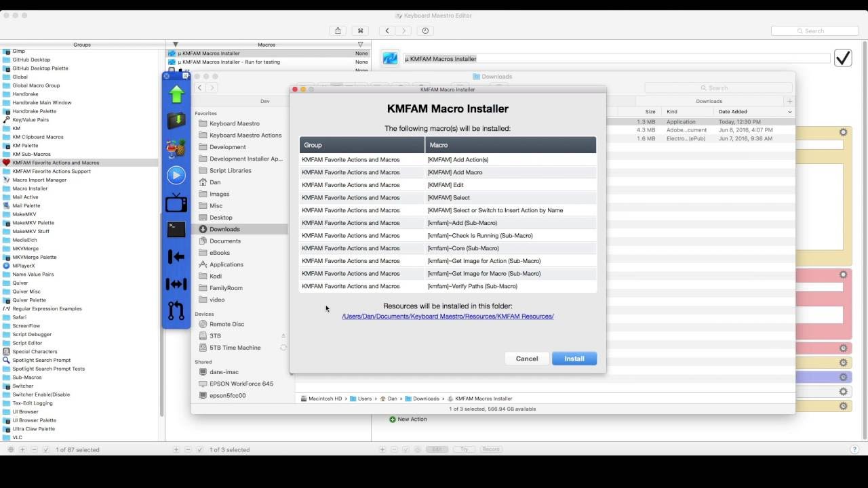Viewport: 868px width, 488px height.
Task: Go back using Keyboard Maestro toolbar left arrow
Action: click(x=387, y=30)
